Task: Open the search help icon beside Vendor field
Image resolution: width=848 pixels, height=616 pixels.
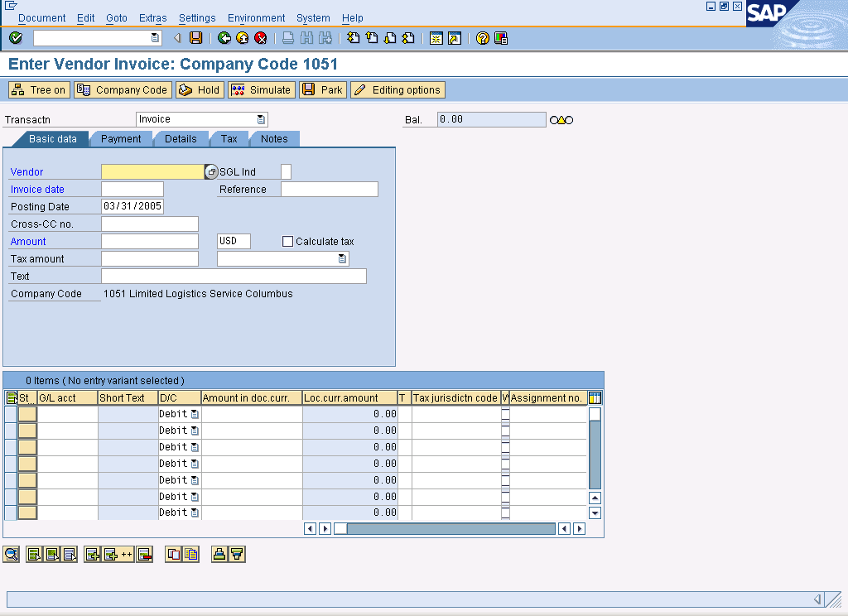Action: click(x=211, y=172)
